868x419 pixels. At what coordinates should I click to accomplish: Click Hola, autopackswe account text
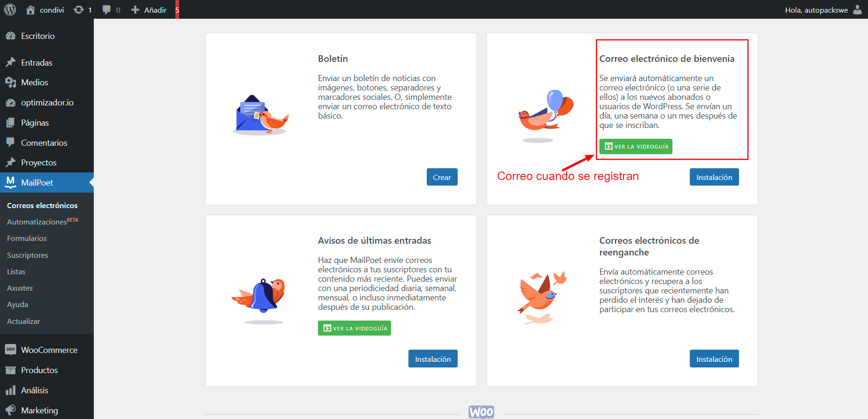[816, 10]
